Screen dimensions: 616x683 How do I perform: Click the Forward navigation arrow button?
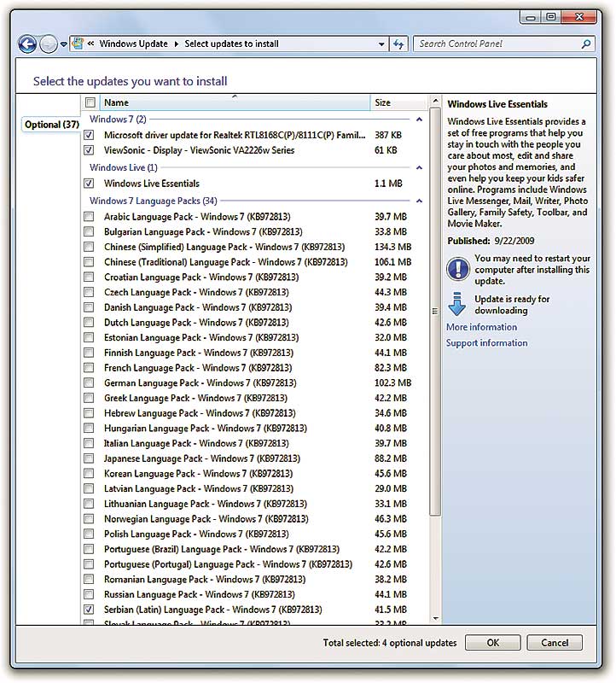point(49,44)
